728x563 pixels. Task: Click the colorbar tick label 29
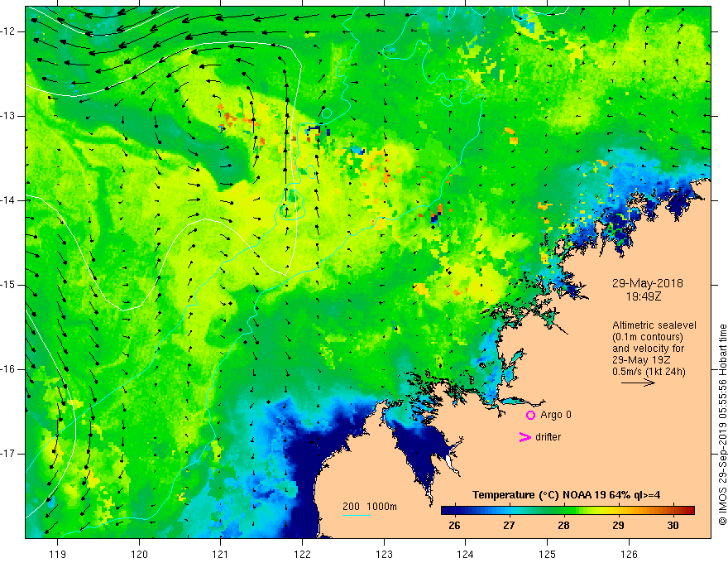pos(618,526)
